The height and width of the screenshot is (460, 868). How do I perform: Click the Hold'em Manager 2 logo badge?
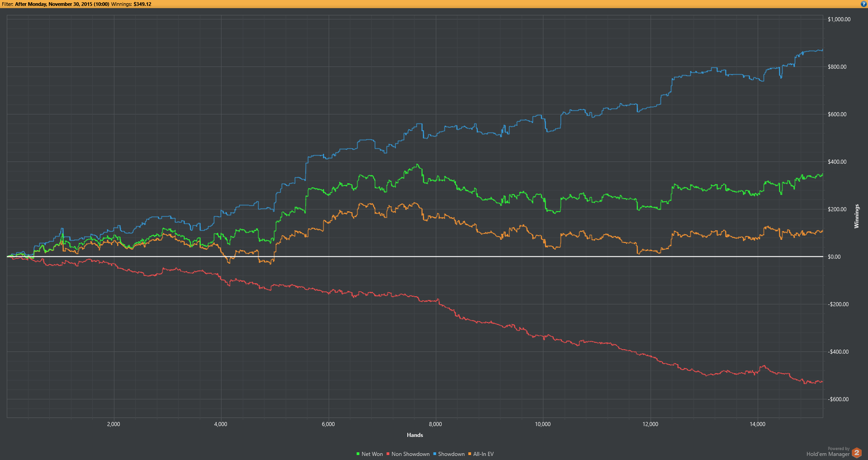click(857, 453)
